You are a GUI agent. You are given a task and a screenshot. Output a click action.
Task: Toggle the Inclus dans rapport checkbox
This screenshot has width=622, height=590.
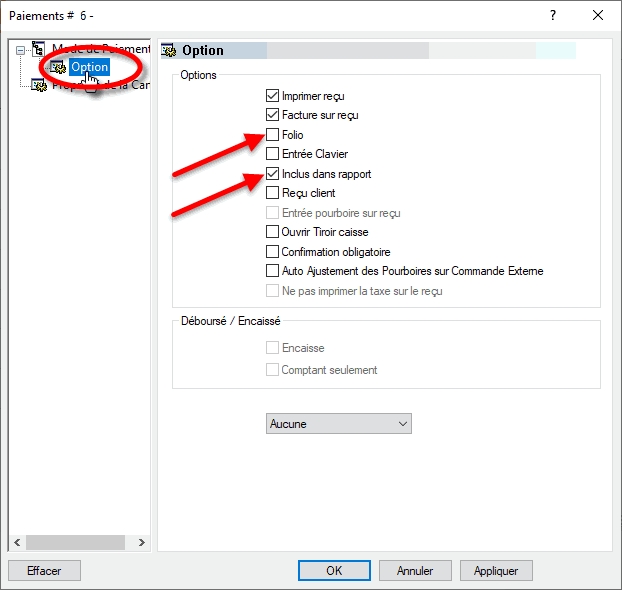272,174
